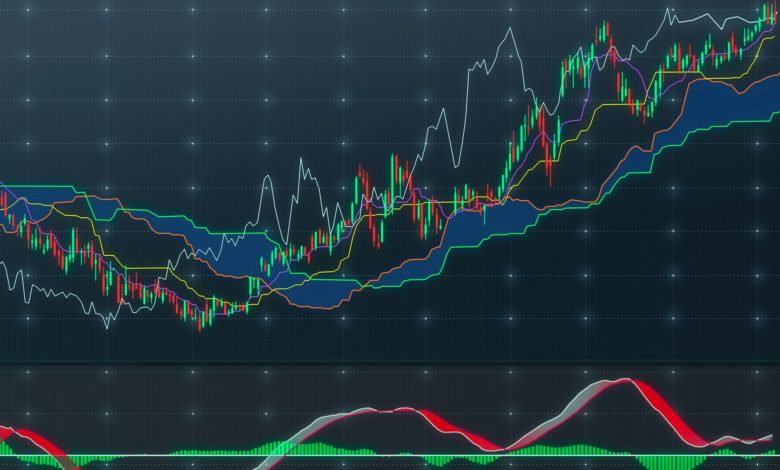Screen dimensions: 780x470
Task: Click the tallest peak of the red oscillator
Action: (x=625, y=381)
